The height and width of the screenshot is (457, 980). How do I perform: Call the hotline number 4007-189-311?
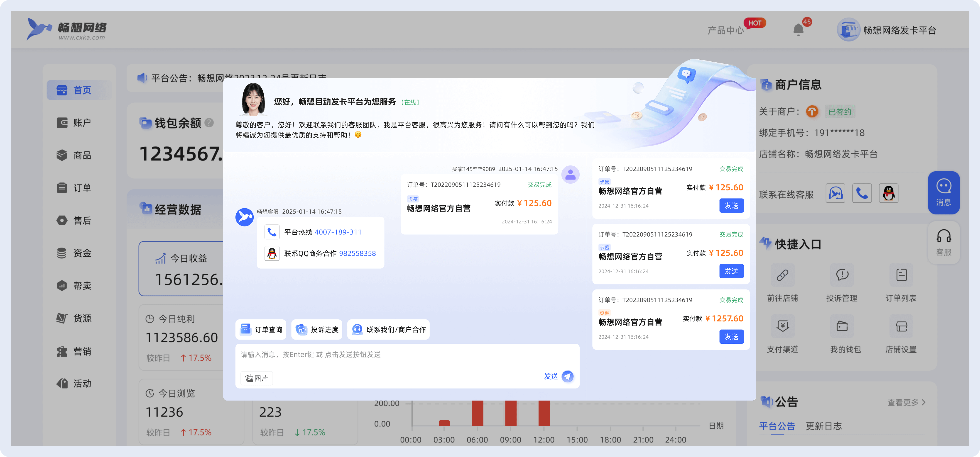pyautogui.click(x=338, y=232)
